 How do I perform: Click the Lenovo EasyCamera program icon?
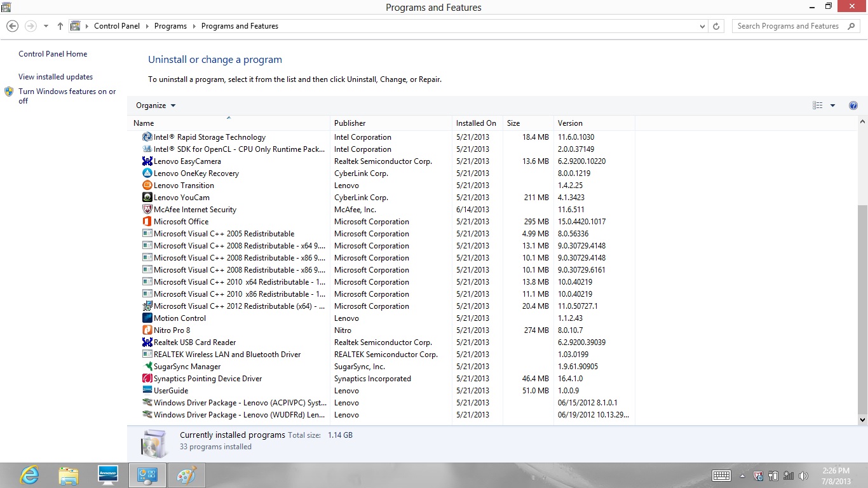(x=147, y=161)
